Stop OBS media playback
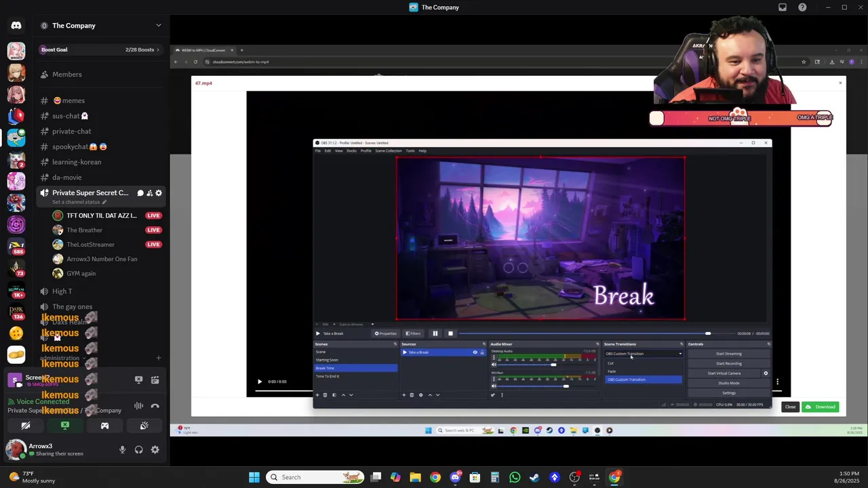Image resolution: width=868 pixels, height=488 pixels. coord(450,333)
